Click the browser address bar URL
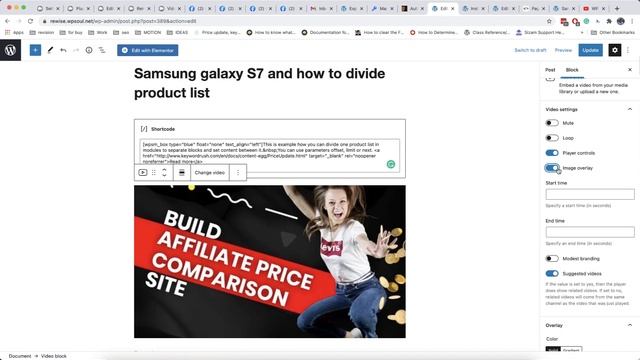This screenshot has height=360, width=640. [123, 21]
